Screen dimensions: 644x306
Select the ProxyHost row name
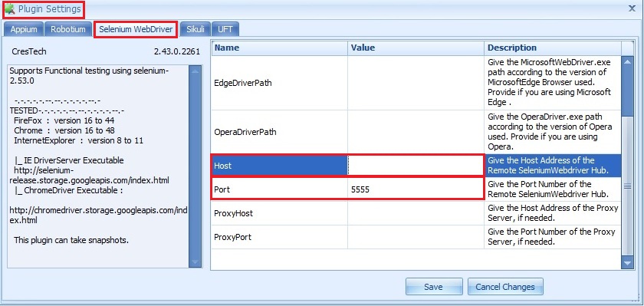tap(280, 213)
